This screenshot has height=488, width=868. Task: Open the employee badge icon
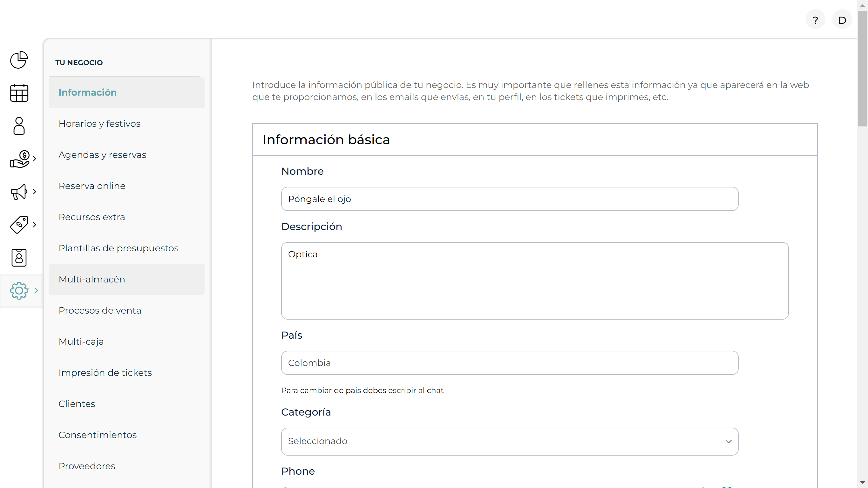19,258
